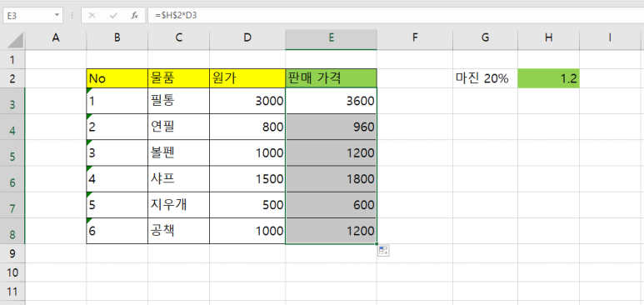Select row 11 header
Screen dimensions: 644x305
pyautogui.click(x=12, y=291)
